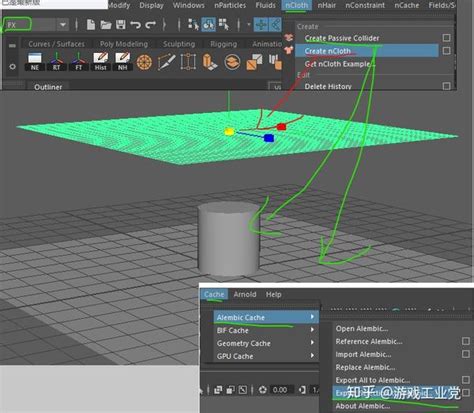Save scene using floppy disk icon
The height and width of the screenshot is (413, 474).
121,25
